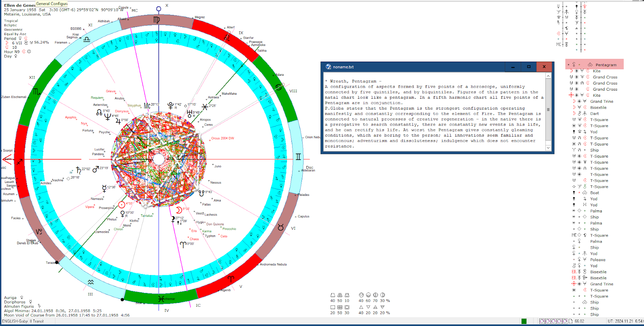Click 'Transit' in the status bar
644x326 pixels.
(x=38, y=321)
